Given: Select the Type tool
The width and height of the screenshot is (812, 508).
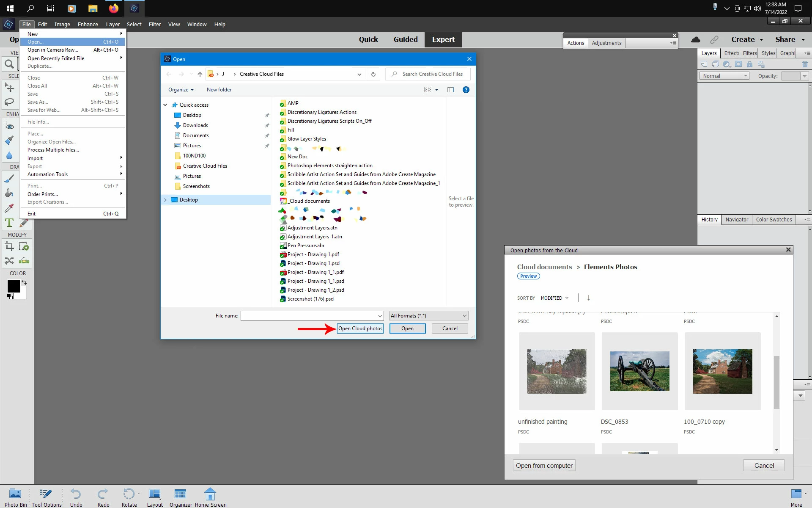Looking at the screenshot, I should tap(9, 223).
